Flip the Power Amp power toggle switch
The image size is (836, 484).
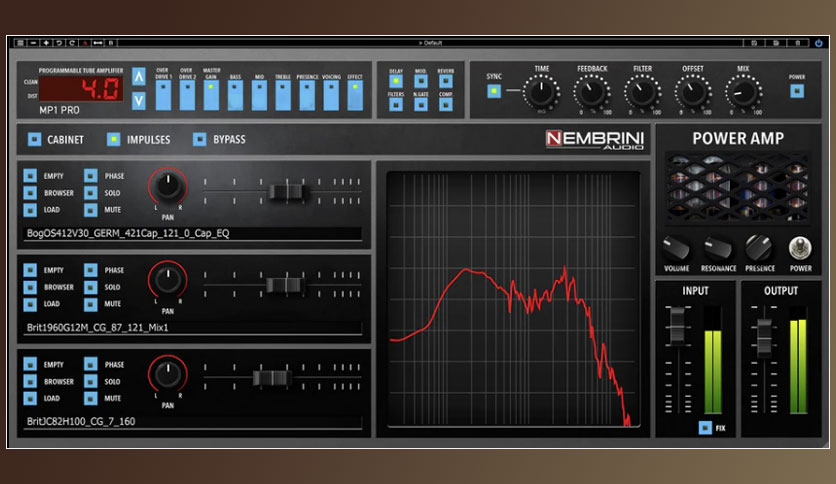tap(800, 248)
